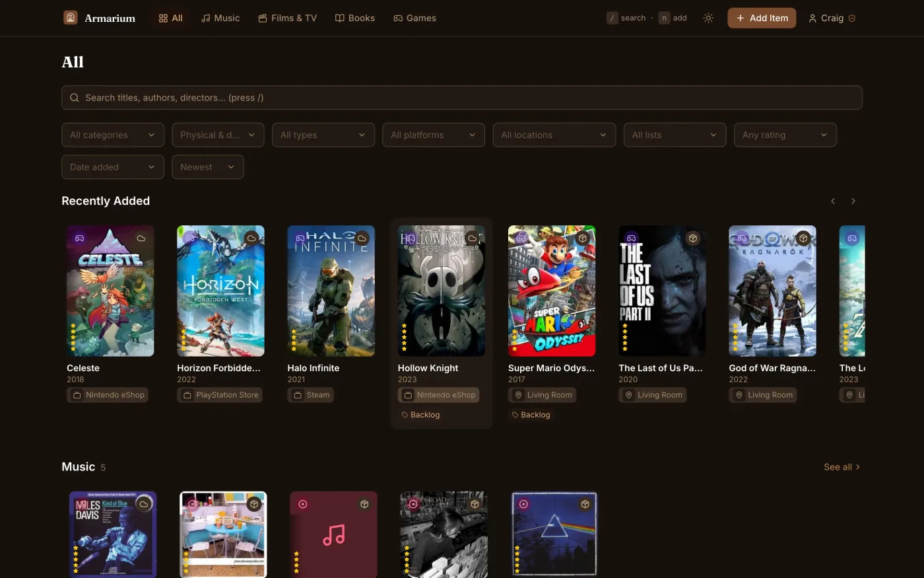
Task: Switch to the Films & TV tab
Action: click(287, 18)
